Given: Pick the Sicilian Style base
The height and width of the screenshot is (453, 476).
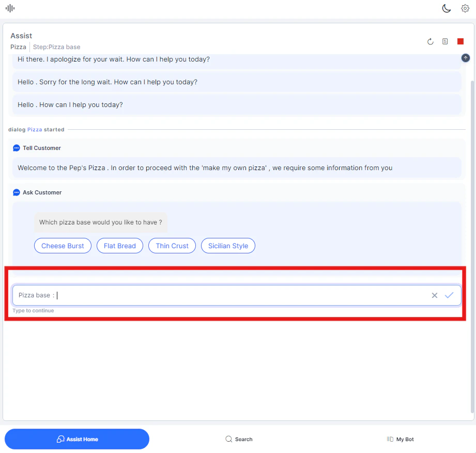Looking at the screenshot, I should pos(228,246).
